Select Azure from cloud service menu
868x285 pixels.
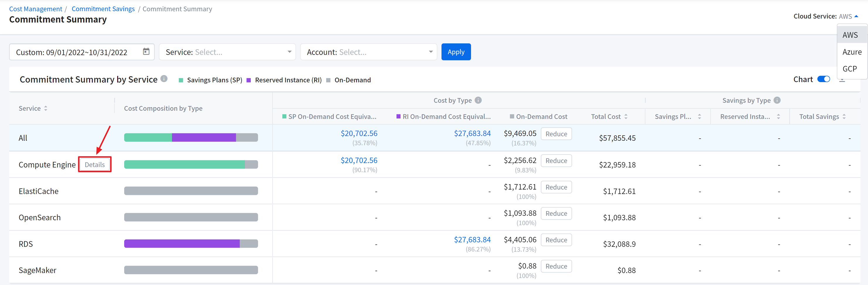point(852,52)
